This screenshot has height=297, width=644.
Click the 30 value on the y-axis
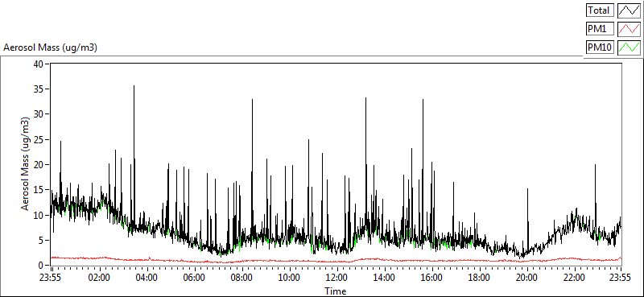pyautogui.click(x=39, y=114)
